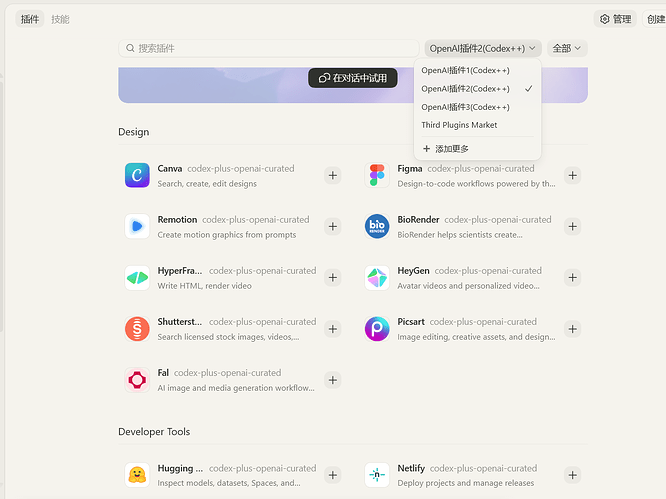This screenshot has width=666, height=499.
Task: Select OpenAI插件1(Codex++) from the list
Action: [x=477, y=70]
